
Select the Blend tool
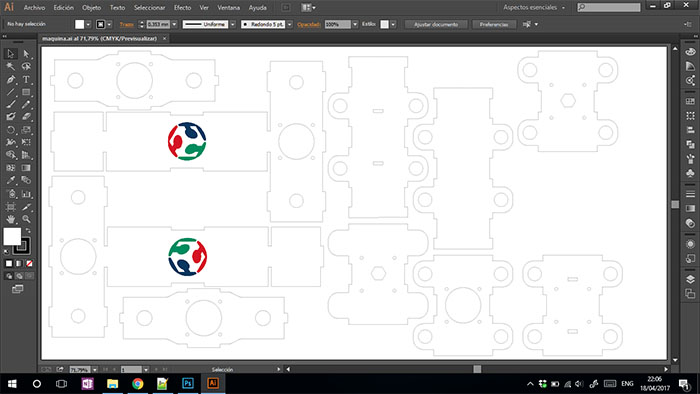click(26, 180)
